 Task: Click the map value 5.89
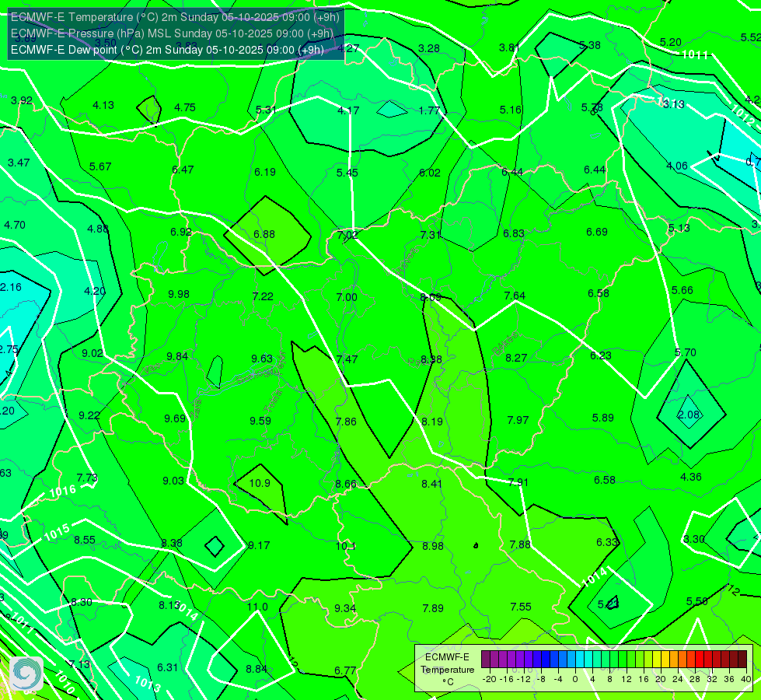pos(602,418)
